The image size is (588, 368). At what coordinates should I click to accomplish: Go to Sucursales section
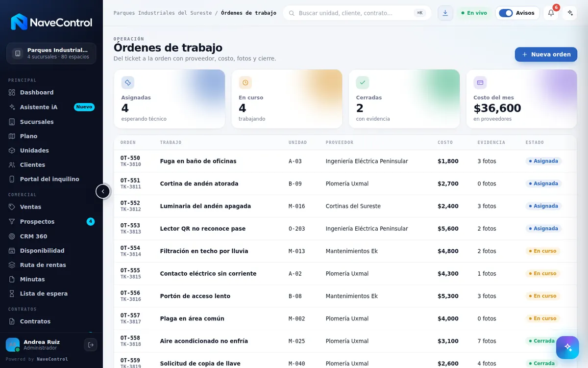point(51,122)
